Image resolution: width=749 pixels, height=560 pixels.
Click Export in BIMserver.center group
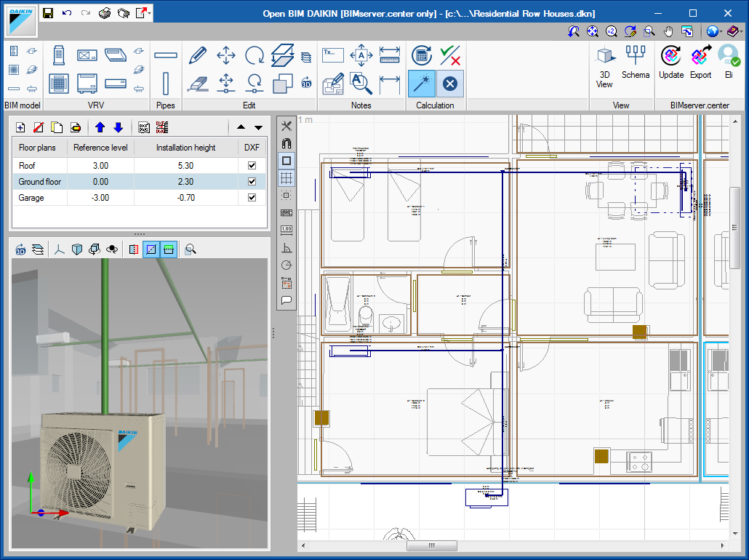(x=701, y=63)
